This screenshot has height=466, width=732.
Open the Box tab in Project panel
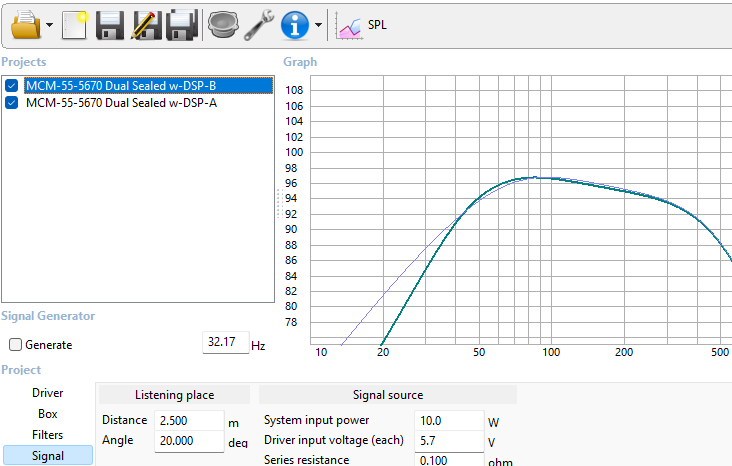coord(47,414)
